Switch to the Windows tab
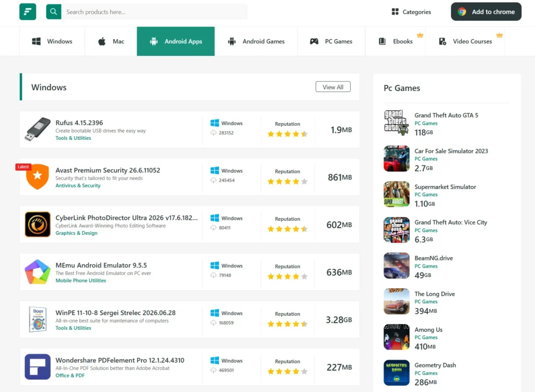535x392 pixels. (x=52, y=41)
